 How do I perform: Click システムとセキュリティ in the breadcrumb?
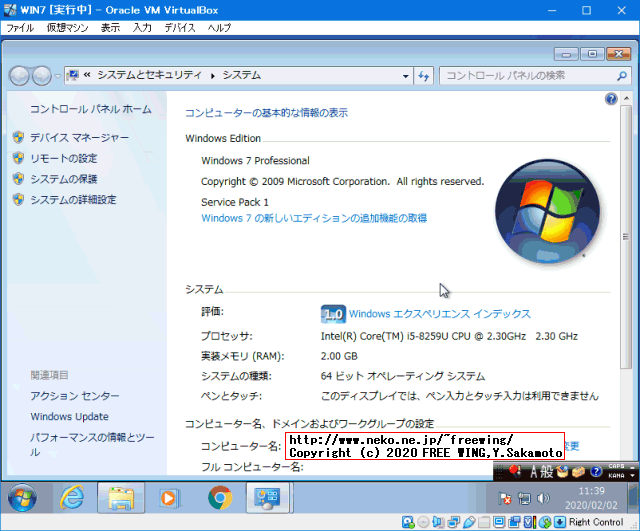tap(149, 75)
